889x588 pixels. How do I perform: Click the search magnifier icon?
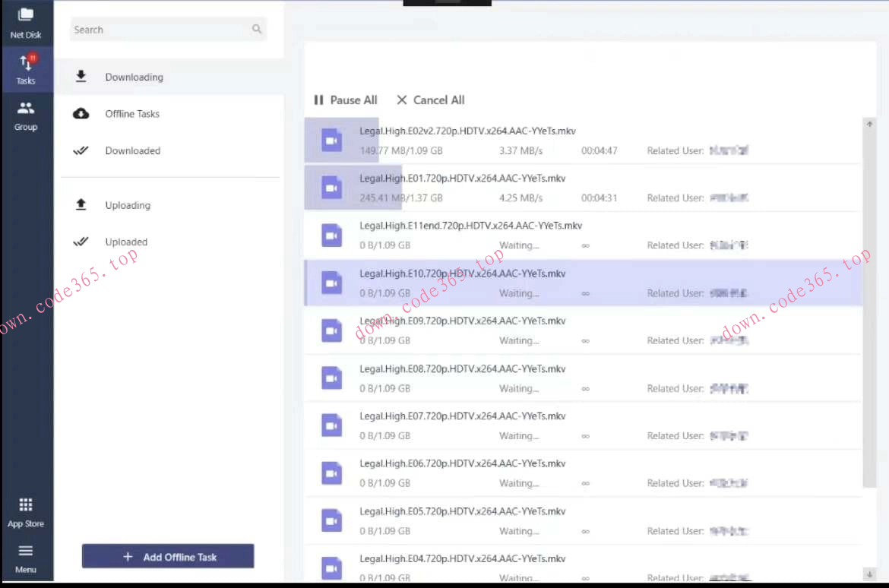(x=257, y=30)
